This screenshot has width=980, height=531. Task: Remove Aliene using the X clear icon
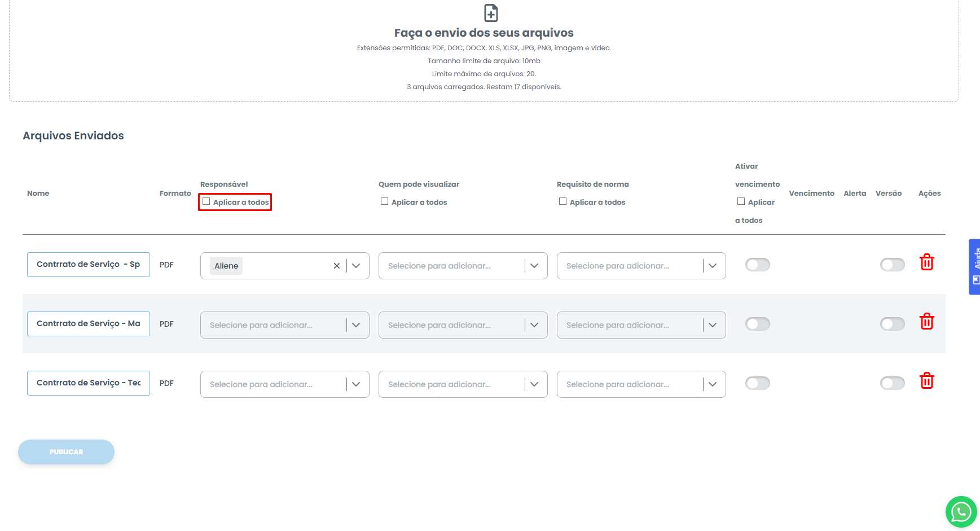click(x=337, y=266)
